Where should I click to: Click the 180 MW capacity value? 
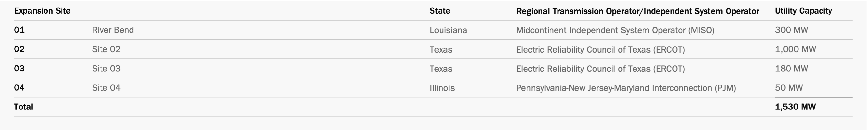click(791, 68)
